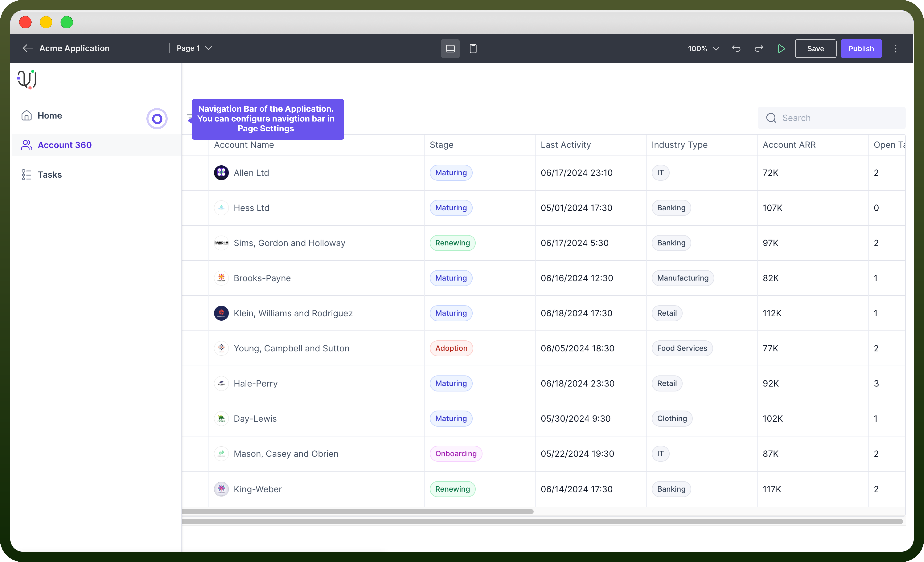Click the King-Weber company logo
Image resolution: width=924 pixels, height=562 pixels.
pos(221,489)
